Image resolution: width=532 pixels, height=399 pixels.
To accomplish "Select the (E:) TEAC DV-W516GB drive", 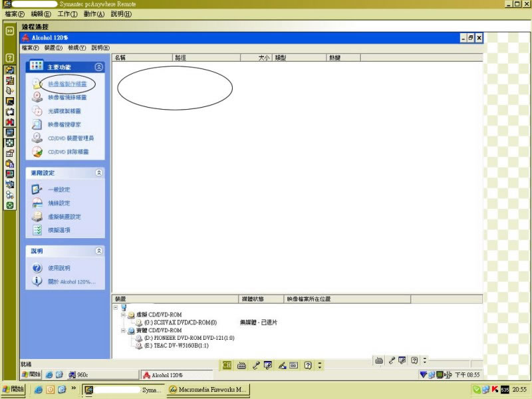I will coord(176,346).
